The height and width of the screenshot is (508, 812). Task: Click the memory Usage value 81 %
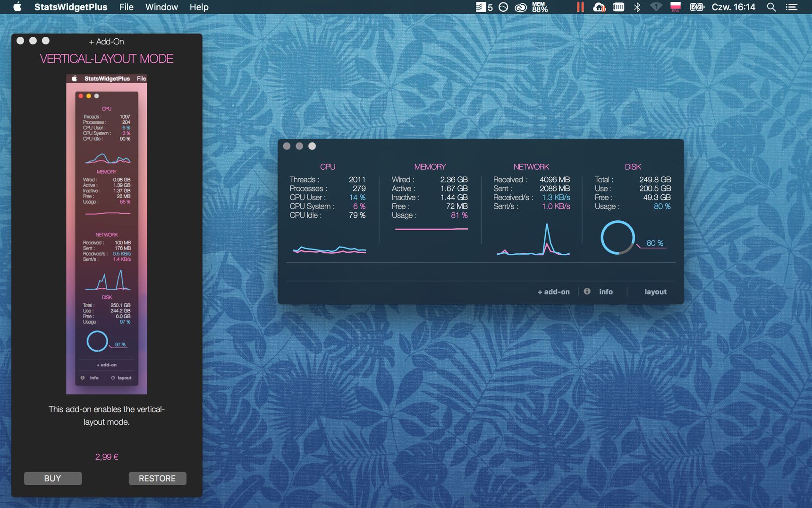click(459, 215)
